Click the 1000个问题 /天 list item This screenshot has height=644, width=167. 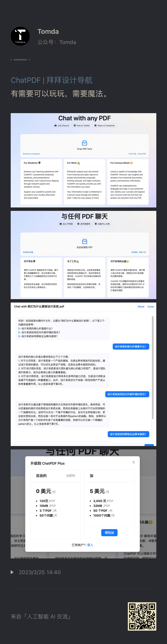(x=104, y=515)
